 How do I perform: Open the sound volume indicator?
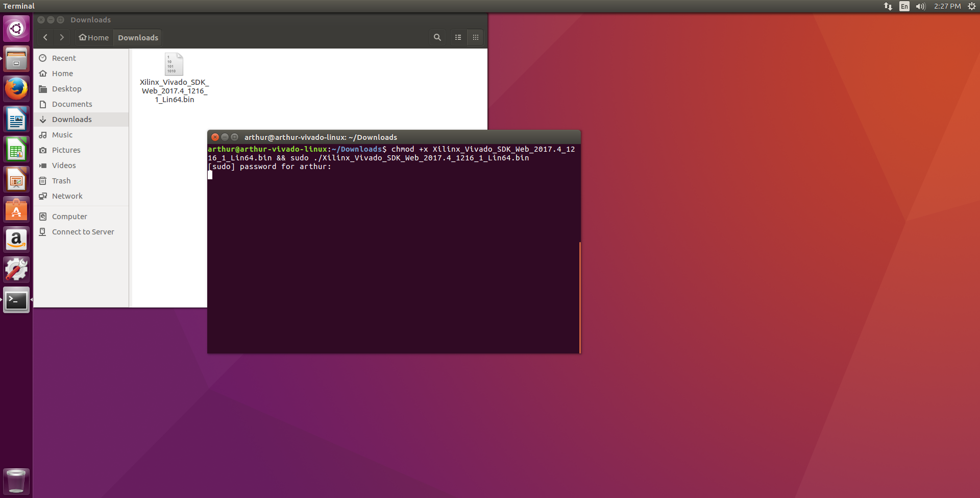point(921,6)
